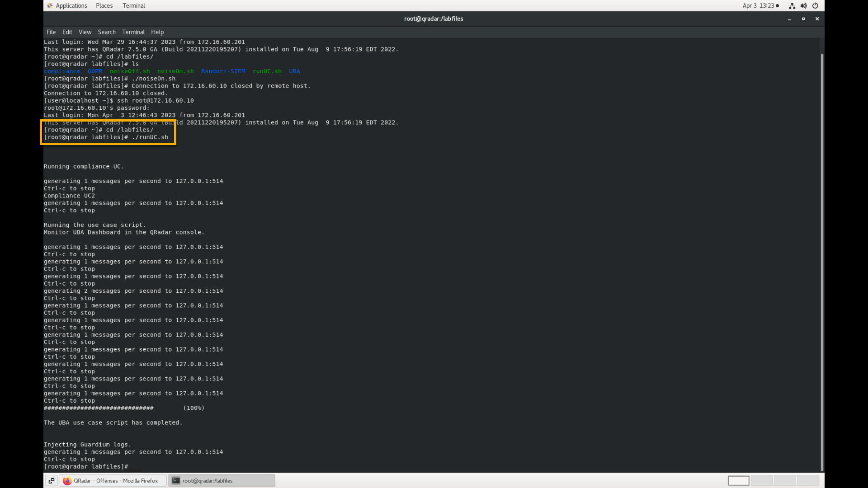Screen dimensions: 868x488
Task: Click the power icon in top panel
Action: coord(815,5)
